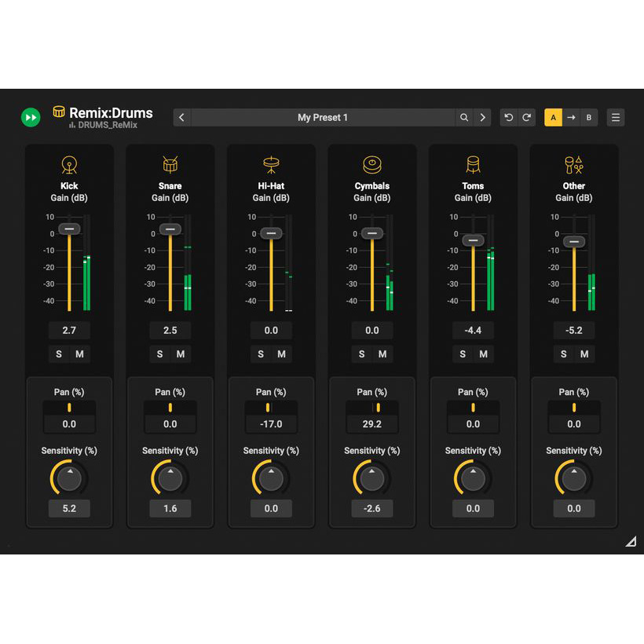Click the Other sensitivity knob
644x644 pixels.
click(574, 478)
